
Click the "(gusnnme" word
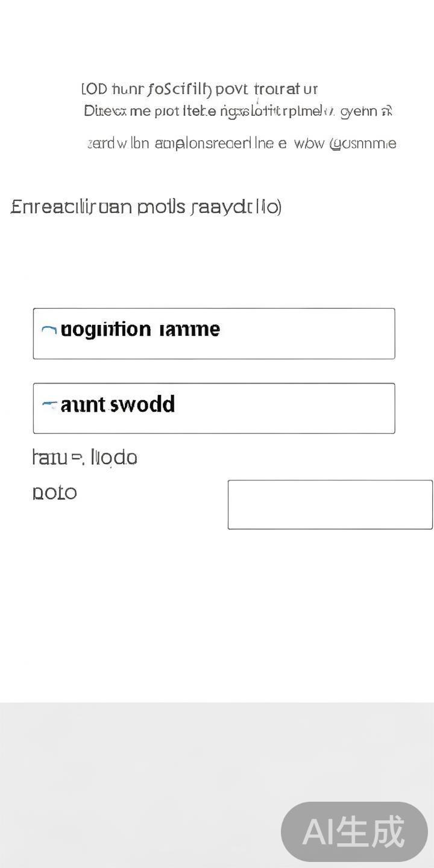[x=363, y=143]
